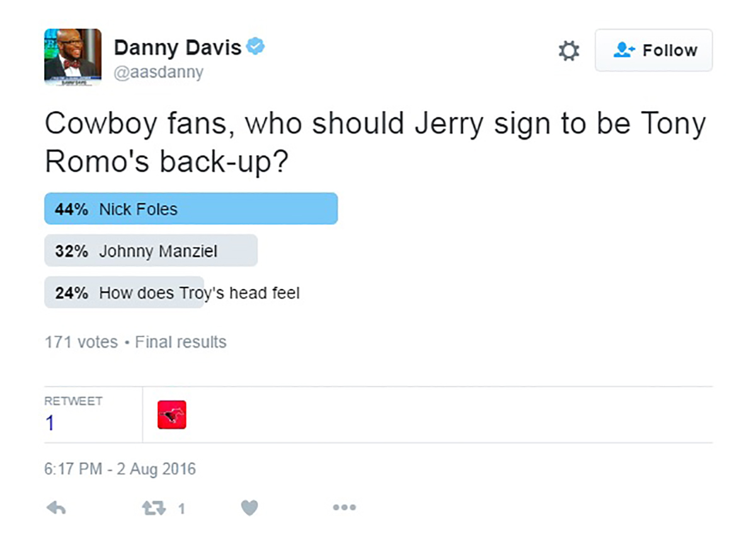This screenshot has height=551, width=756.
Task: Click the follow person icon on the Follow button
Action: (x=624, y=50)
